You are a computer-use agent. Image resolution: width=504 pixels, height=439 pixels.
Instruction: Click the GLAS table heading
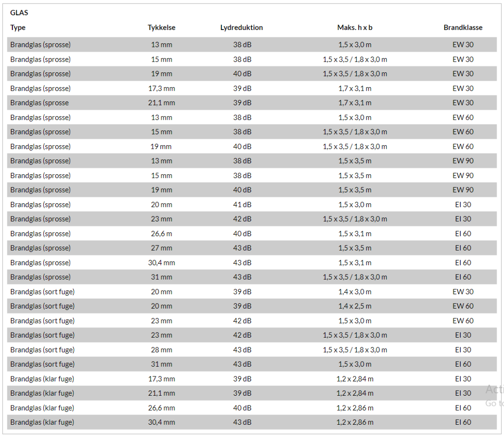pos(19,13)
